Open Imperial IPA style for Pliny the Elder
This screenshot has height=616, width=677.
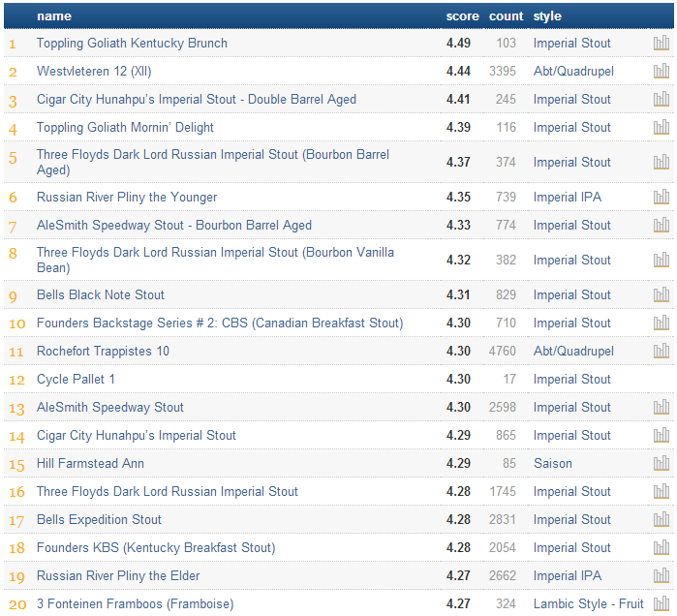[x=568, y=575]
